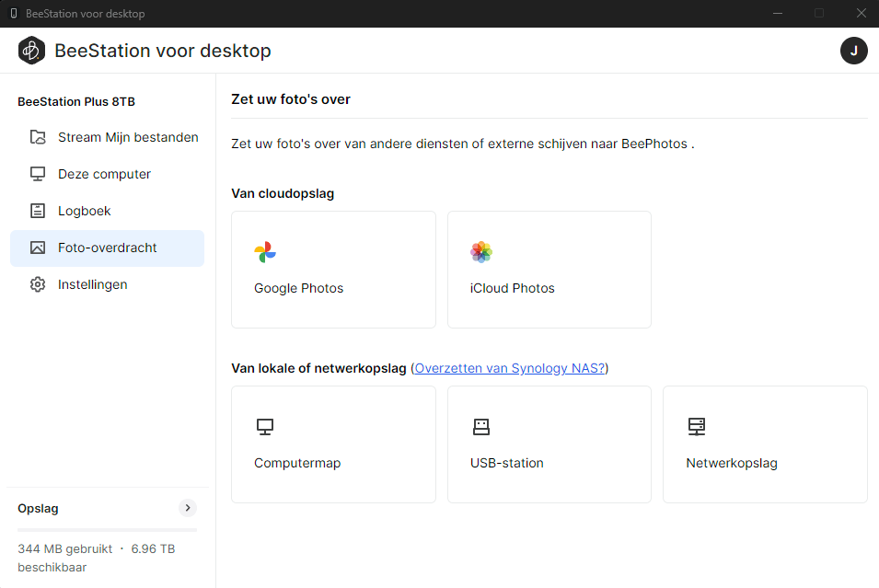Choose the Google Photos transfer card
The height and width of the screenshot is (588, 879).
[333, 270]
